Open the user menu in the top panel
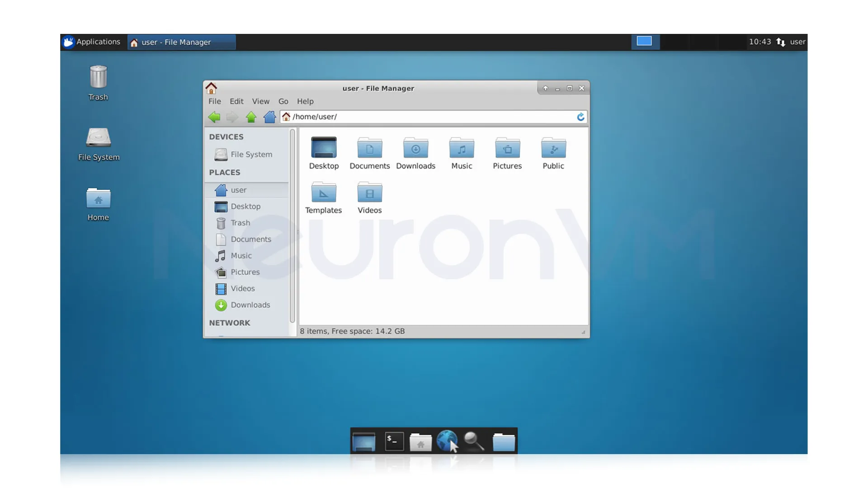 [x=797, y=42]
